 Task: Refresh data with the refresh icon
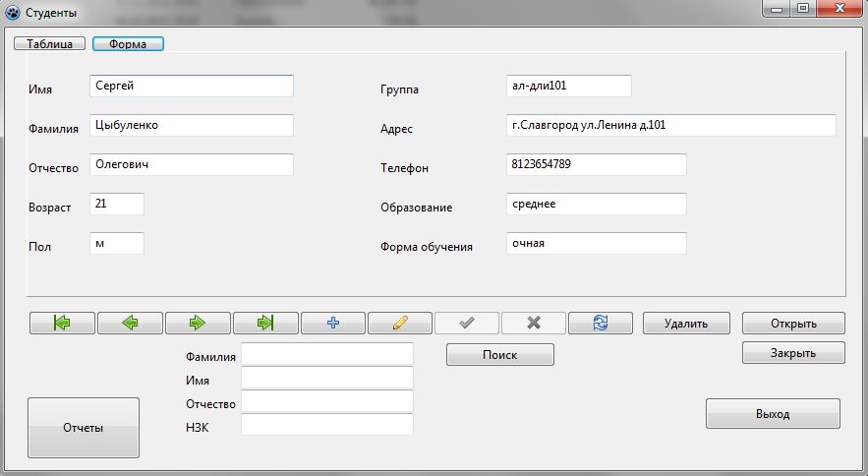tap(601, 323)
